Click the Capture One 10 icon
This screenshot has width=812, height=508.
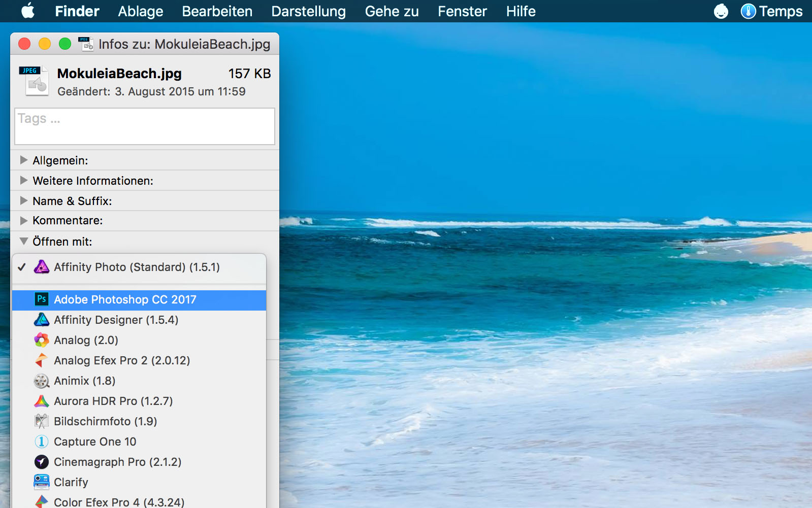(41, 442)
